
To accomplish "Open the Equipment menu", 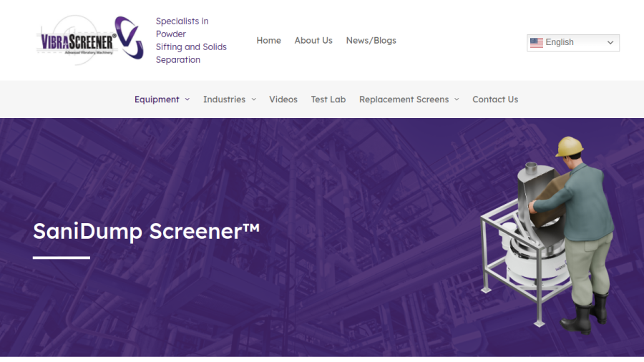I will point(157,99).
